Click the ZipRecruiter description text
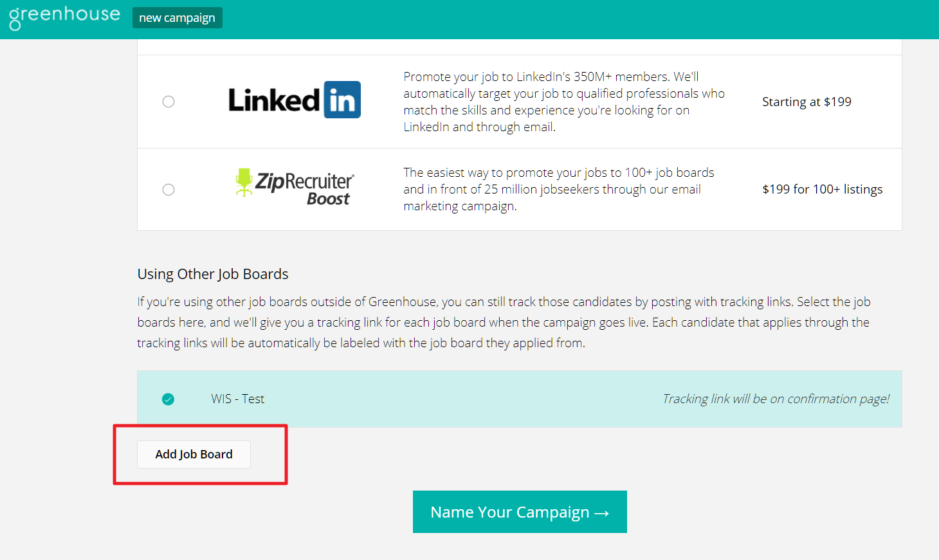 pos(558,190)
